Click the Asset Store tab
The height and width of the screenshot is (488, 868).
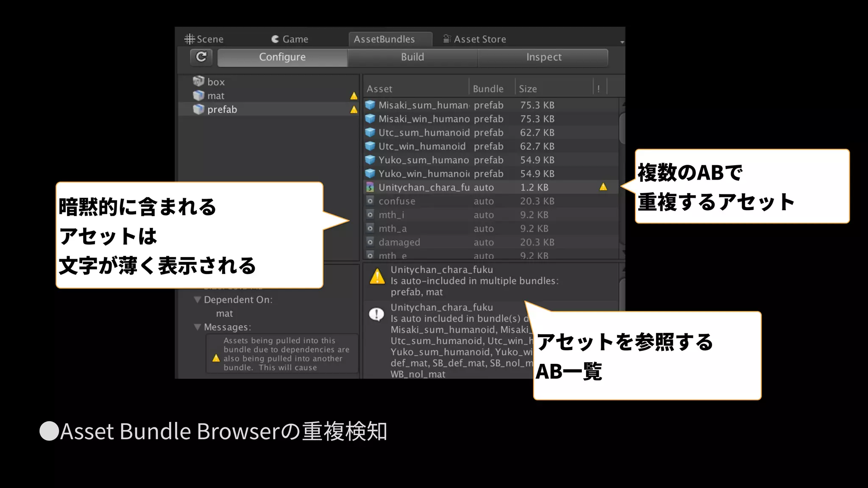pos(475,39)
